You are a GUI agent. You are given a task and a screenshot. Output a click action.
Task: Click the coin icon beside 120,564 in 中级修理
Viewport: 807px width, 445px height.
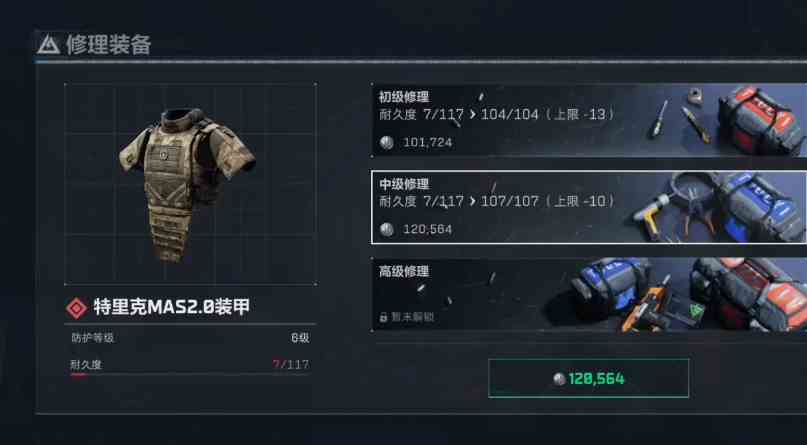click(387, 229)
